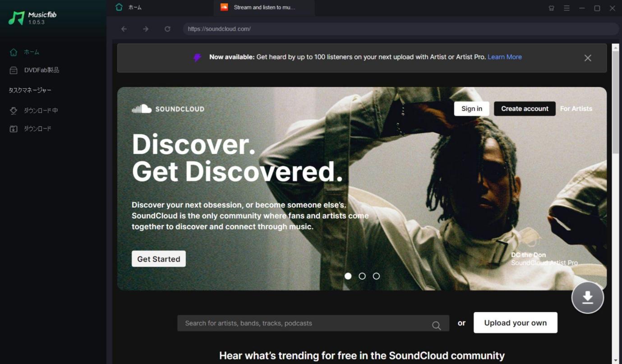
Task: Open the skin/shirt icon in title bar
Action: pyautogui.click(x=551, y=8)
